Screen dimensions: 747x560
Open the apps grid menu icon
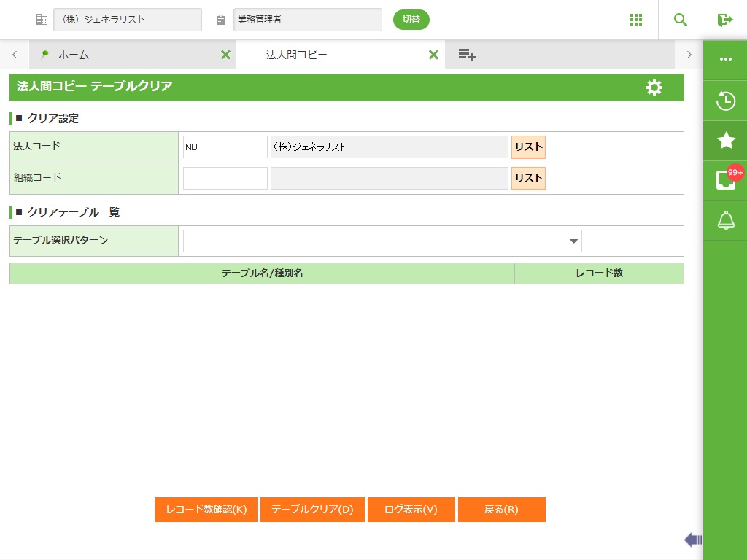[635, 20]
